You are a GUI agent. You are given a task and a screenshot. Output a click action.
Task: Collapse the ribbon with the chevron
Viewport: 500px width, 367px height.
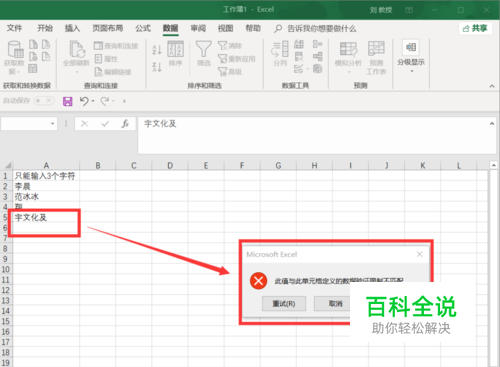492,86
